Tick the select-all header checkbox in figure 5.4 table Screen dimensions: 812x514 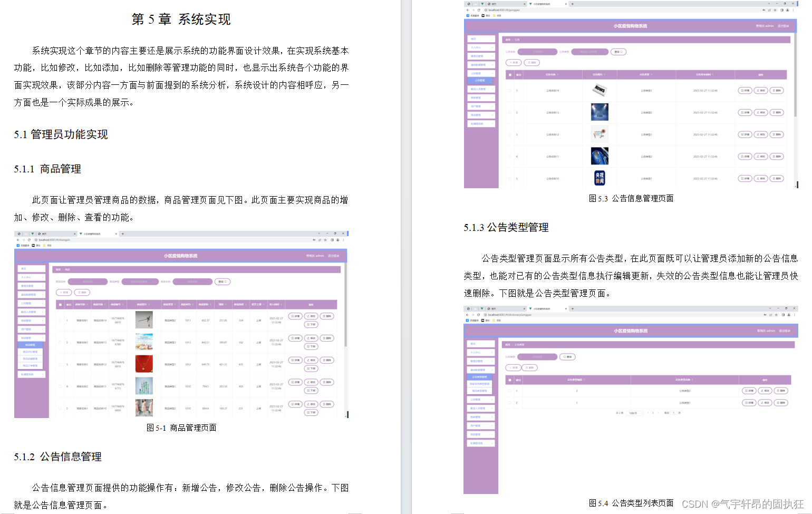510,380
